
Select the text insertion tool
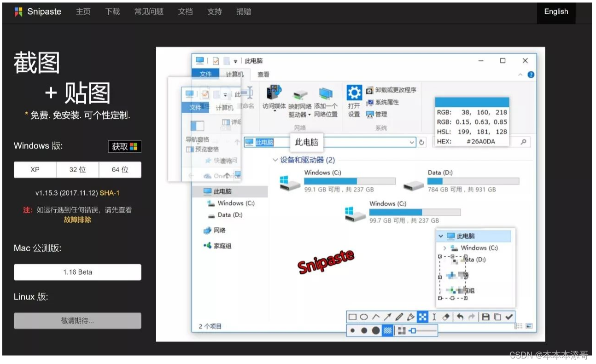(x=434, y=317)
